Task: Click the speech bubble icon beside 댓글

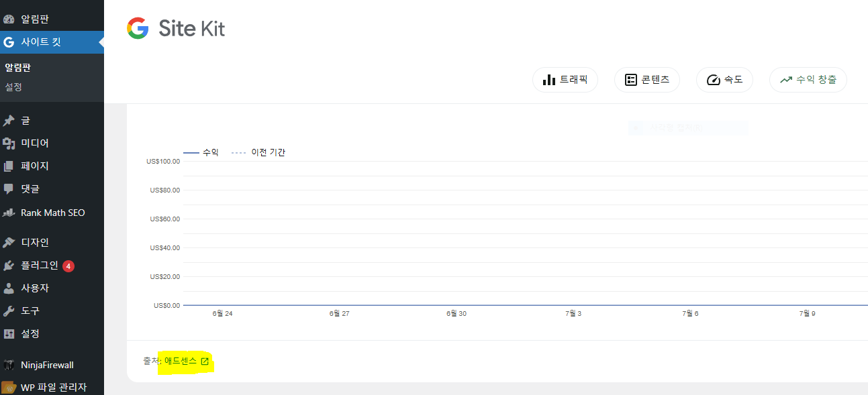Action: point(9,189)
